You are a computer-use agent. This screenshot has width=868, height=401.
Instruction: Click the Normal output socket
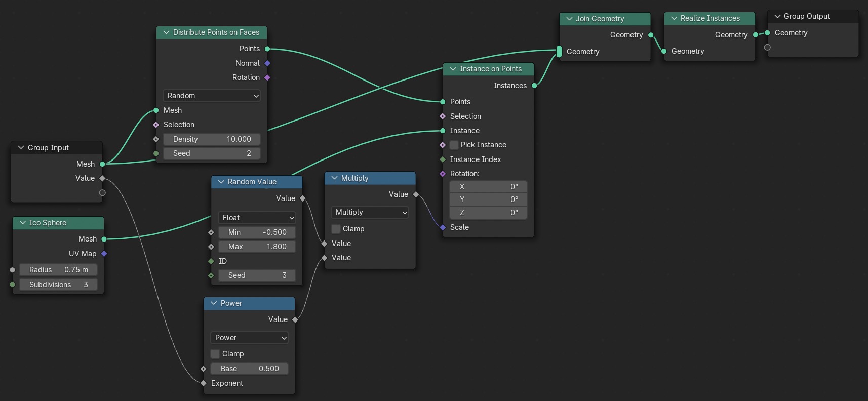[x=267, y=63]
